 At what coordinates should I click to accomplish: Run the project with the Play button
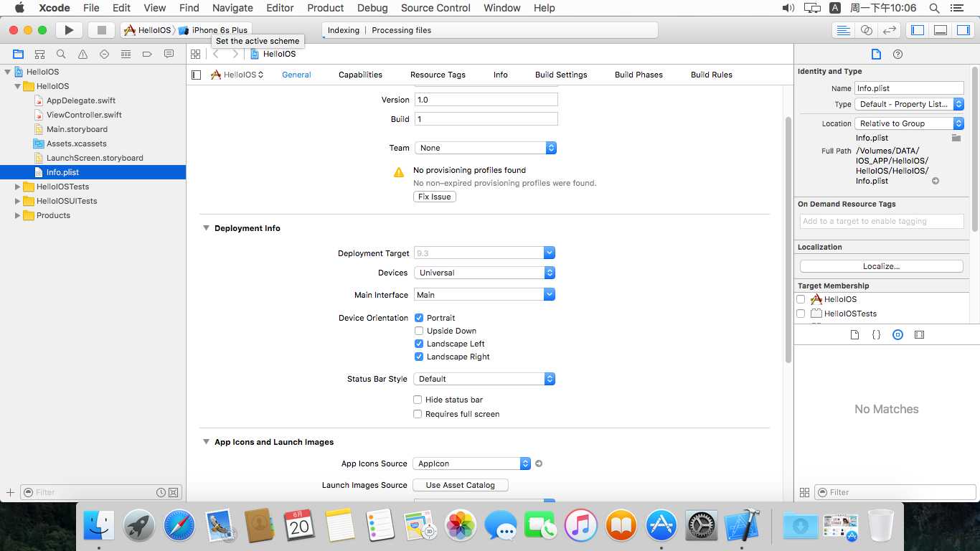pos(69,30)
